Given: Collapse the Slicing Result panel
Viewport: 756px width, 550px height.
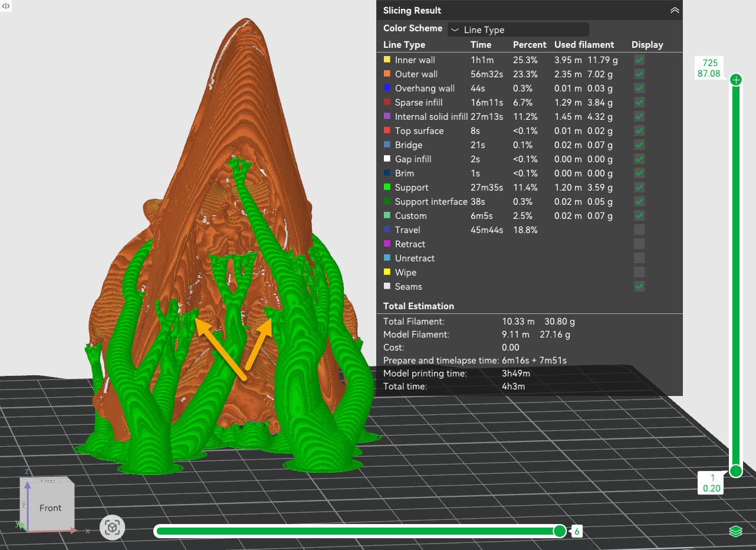Looking at the screenshot, I should tap(675, 11).
